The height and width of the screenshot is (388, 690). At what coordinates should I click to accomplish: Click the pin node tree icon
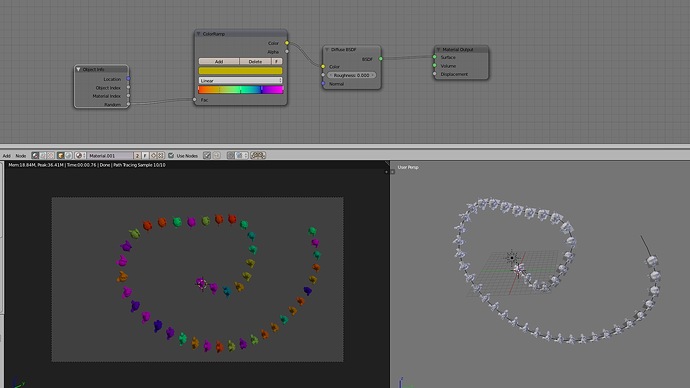pyautogui.click(x=207, y=155)
